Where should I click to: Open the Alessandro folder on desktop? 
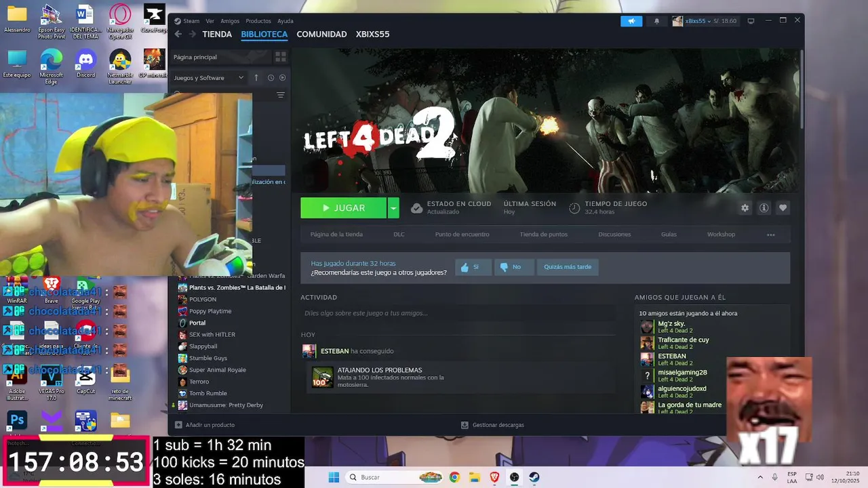17,18
